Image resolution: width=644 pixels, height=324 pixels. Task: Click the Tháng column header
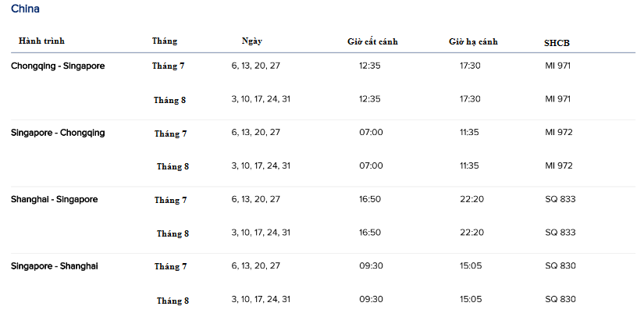(x=165, y=41)
